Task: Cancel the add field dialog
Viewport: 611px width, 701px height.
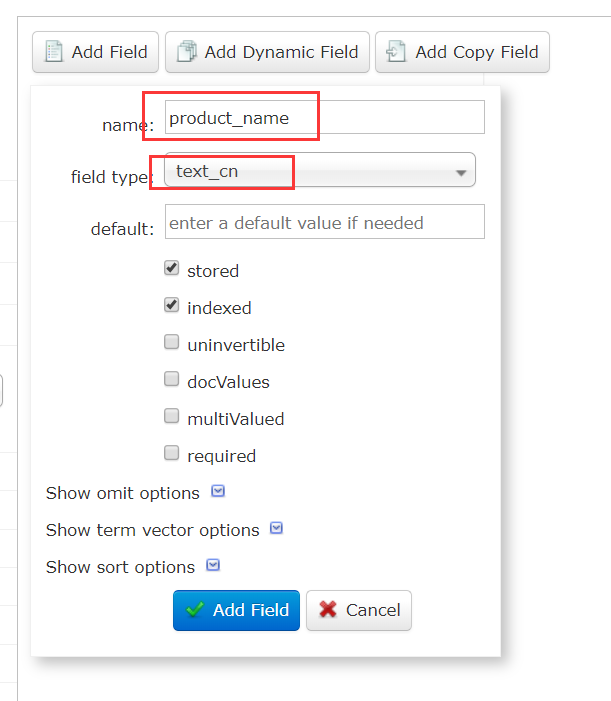Action: 359,610
